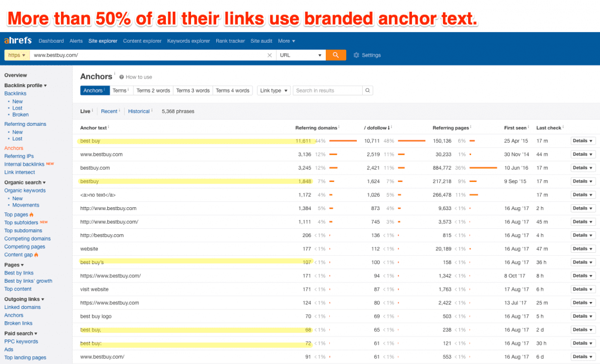The image size is (600, 364).
Task: Open Broken links under Outgoing links
Action: [x=18, y=323]
